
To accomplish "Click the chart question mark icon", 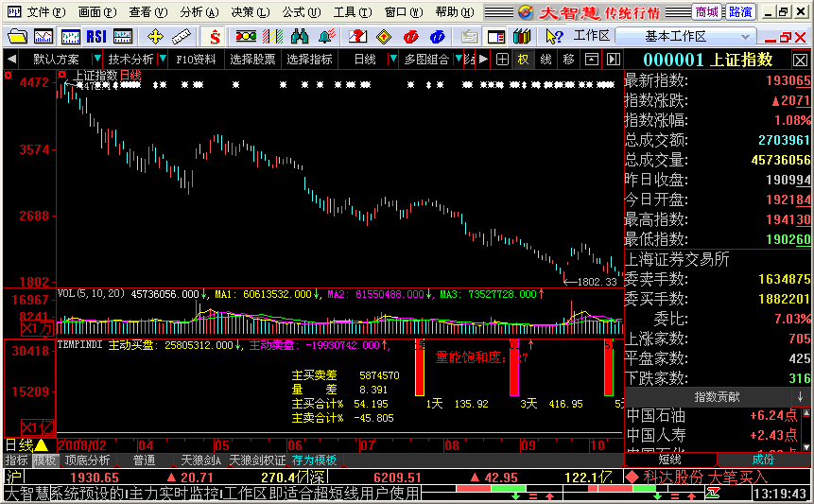I will click(x=357, y=36).
